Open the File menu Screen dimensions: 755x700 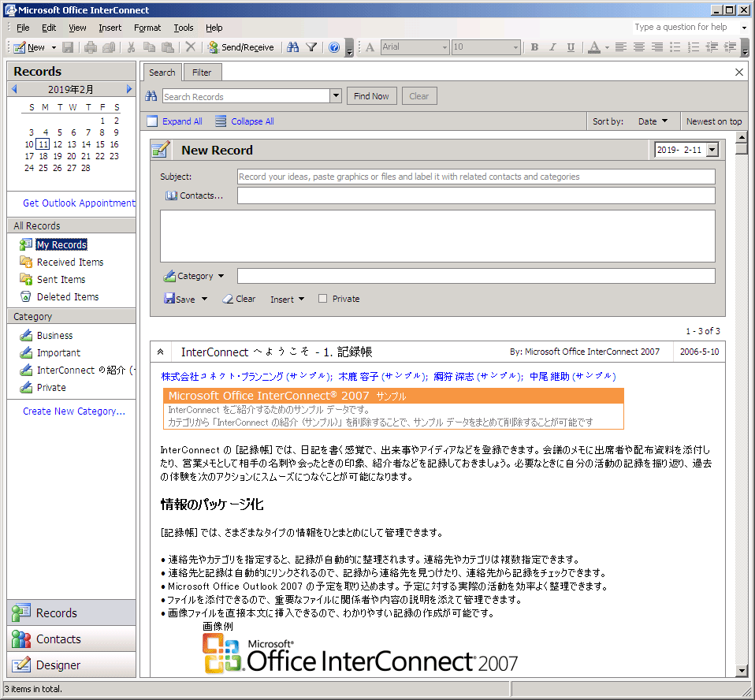coord(23,28)
